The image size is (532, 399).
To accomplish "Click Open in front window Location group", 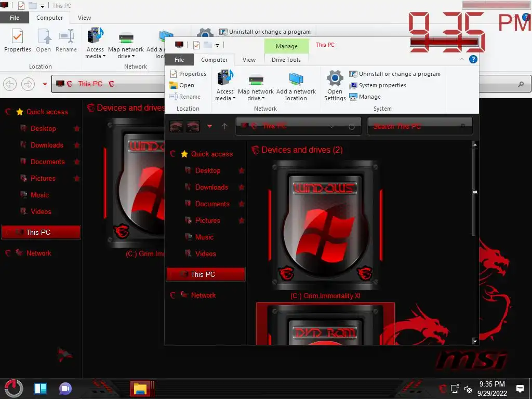I will [x=182, y=85].
